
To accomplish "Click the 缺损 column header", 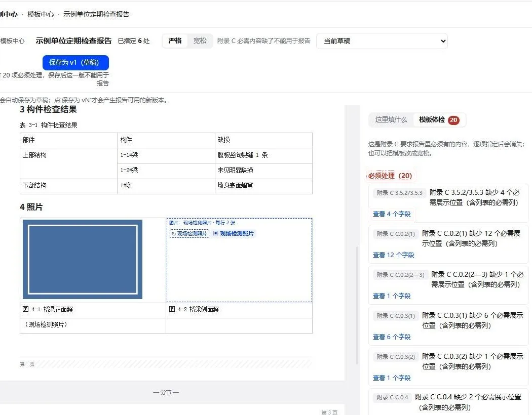I will [x=263, y=140].
